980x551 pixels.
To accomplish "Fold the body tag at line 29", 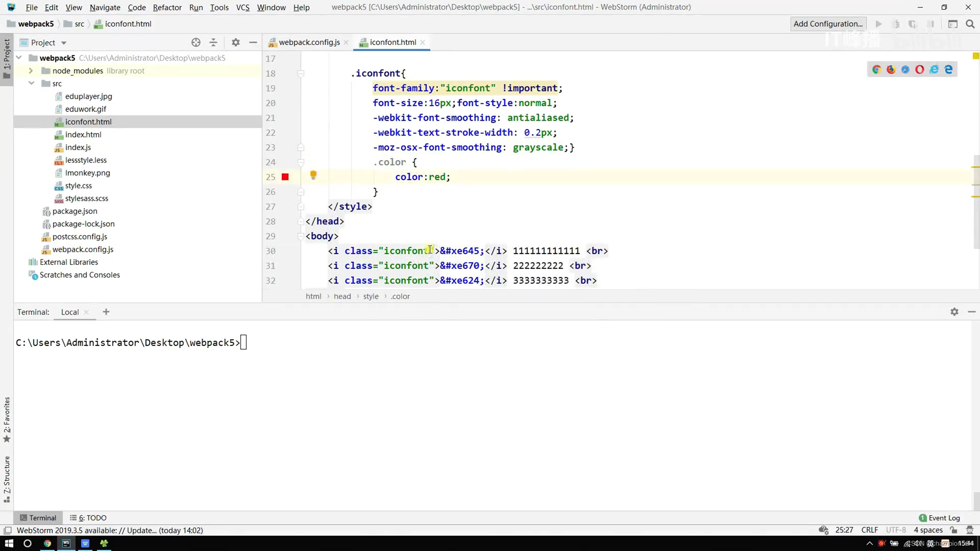I will point(301,236).
